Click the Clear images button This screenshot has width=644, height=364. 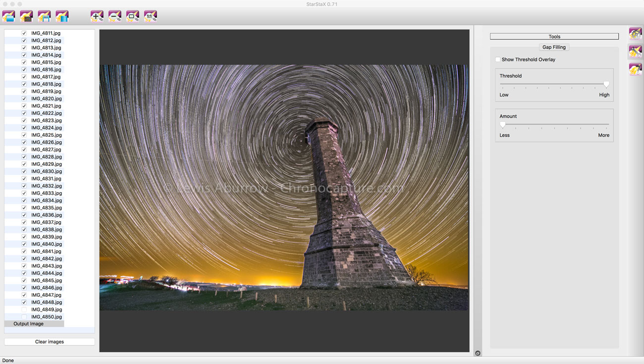tap(50, 342)
